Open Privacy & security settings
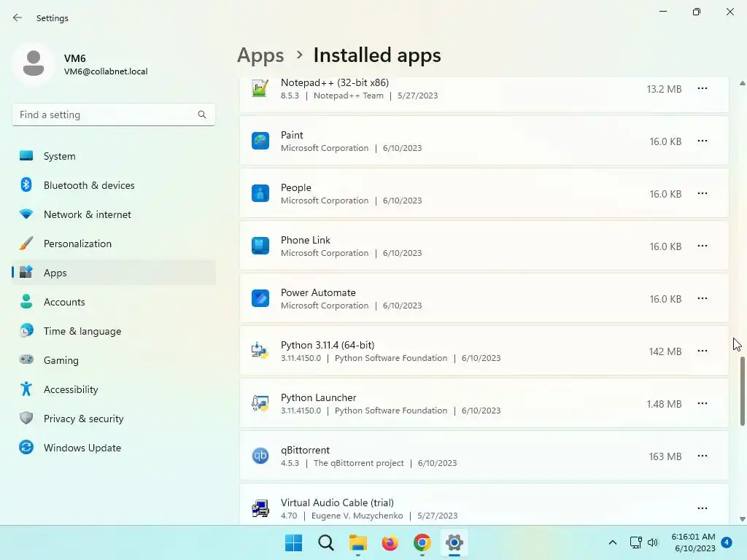This screenshot has height=560, width=747. (114, 419)
